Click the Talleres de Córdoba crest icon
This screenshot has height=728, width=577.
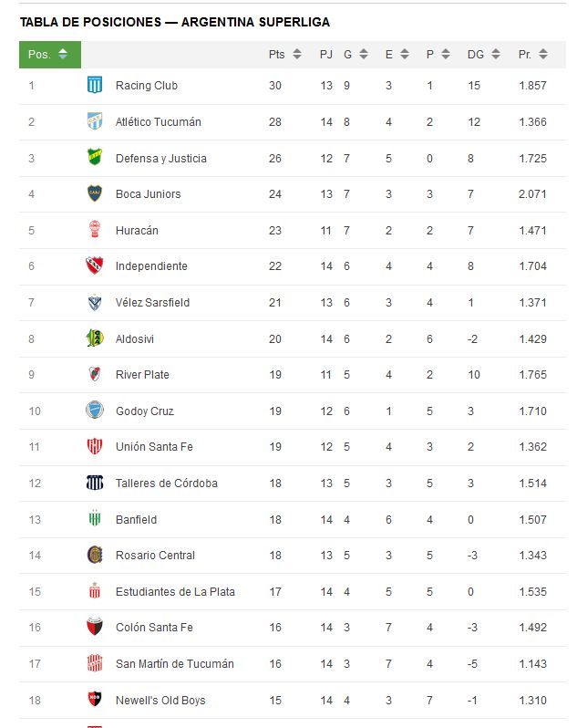click(95, 483)
